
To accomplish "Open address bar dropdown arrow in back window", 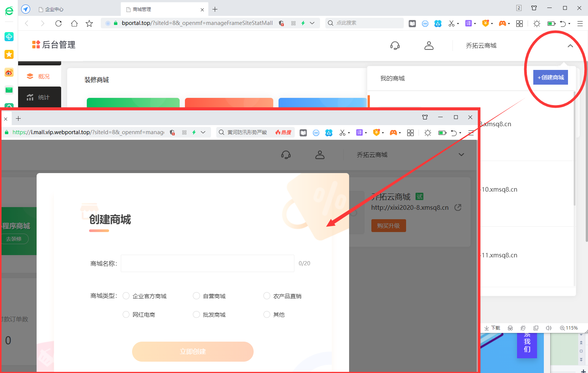I will 312,23.
